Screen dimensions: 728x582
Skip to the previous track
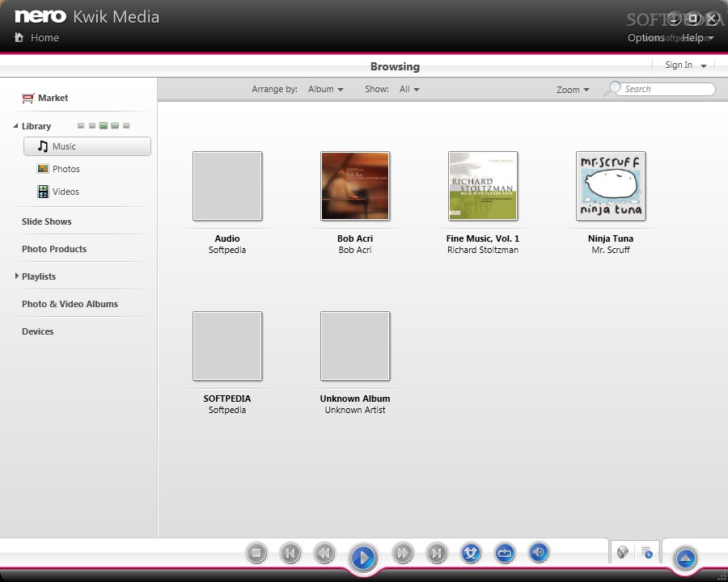(x=290, y=553)
